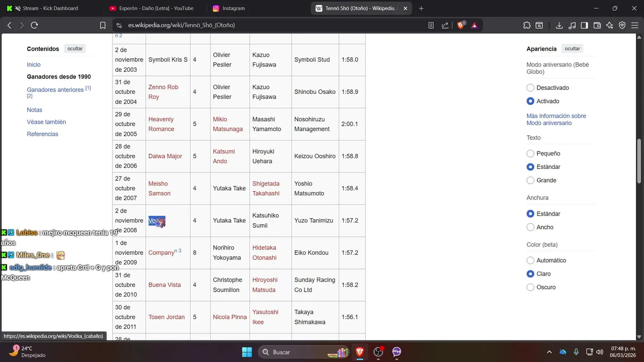Show hidden system tray icons
Image resolution: width=644 pixels, height=362 pixels.
[549, 352]
